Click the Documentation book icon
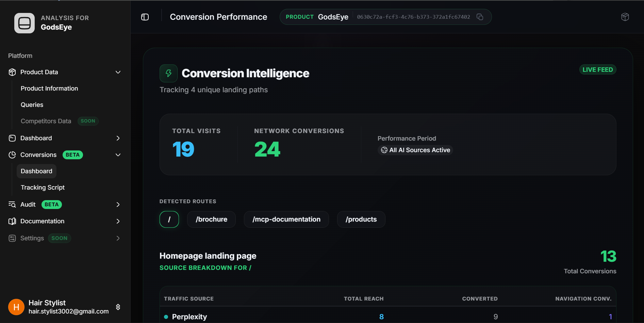This screenshot has height=323, width=644. pos(12,221)
